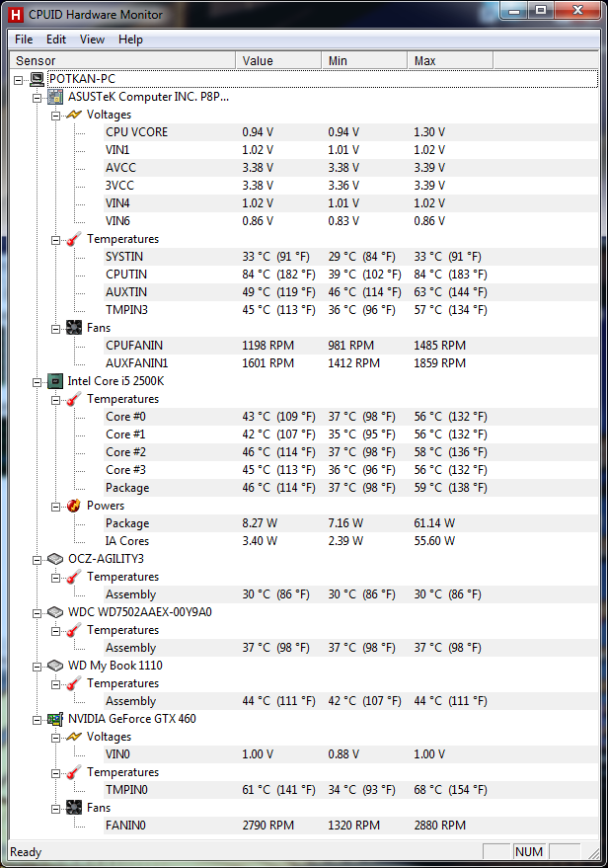The image size is (608, 868).
Task: Select the TMPIN0 temperature row
Action: pyautogui.click(x=350, y=790)
